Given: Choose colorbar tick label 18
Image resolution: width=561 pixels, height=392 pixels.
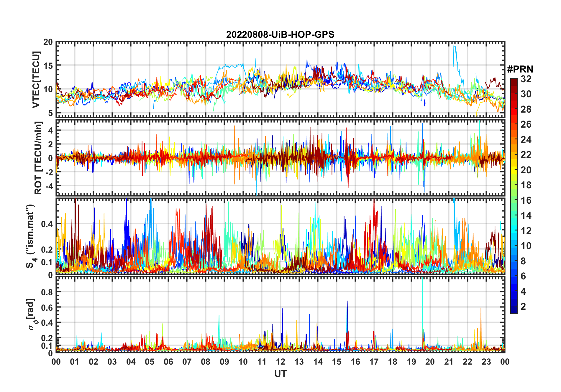Looking at the screenshot, I should pyautogui.click(x=526, y=185).
